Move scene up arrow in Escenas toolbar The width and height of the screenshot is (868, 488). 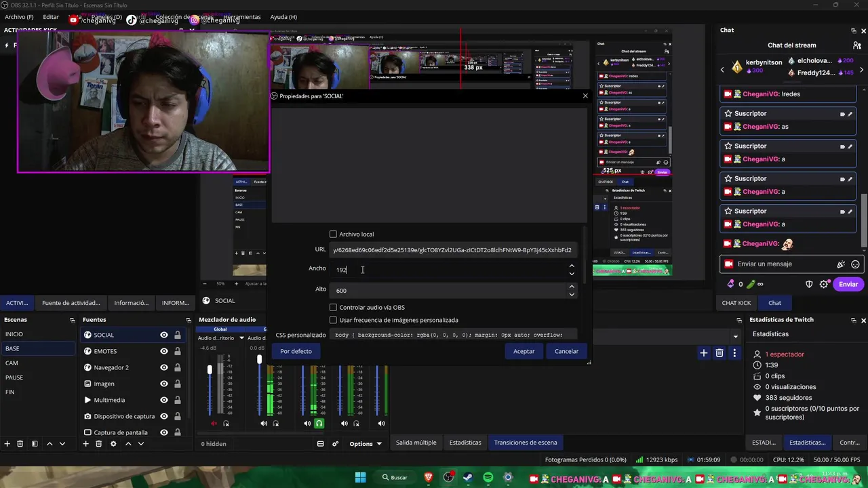click(x=50, y=444)
